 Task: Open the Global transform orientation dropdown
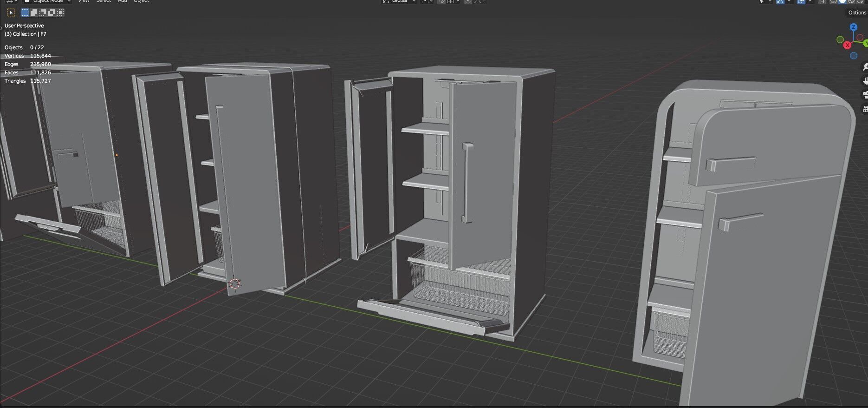tap(399, 1)
